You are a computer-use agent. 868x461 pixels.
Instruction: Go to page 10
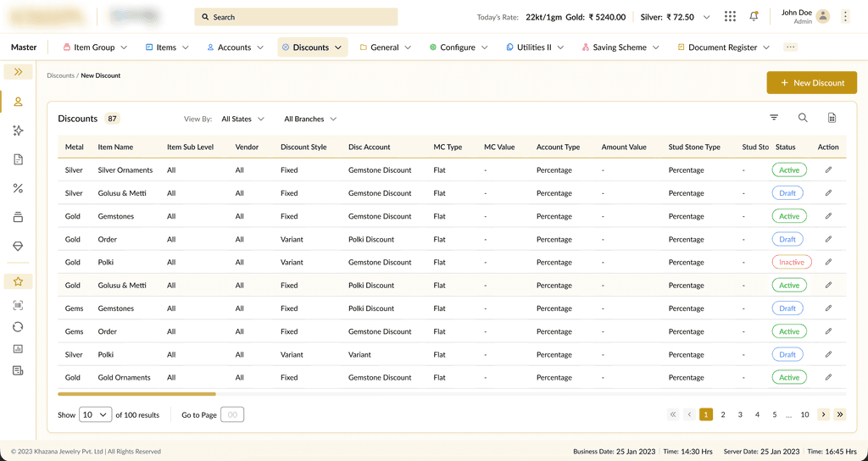[805, 414]
